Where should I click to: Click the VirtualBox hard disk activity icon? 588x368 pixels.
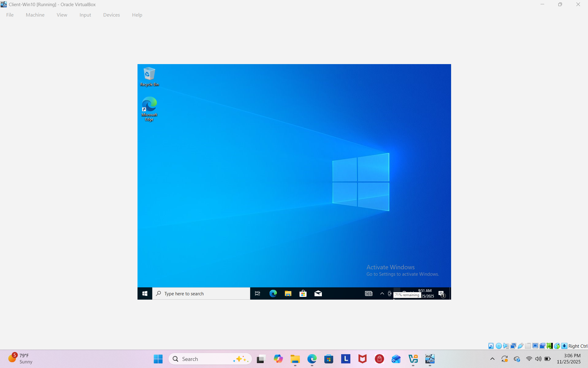coord(491,346)
